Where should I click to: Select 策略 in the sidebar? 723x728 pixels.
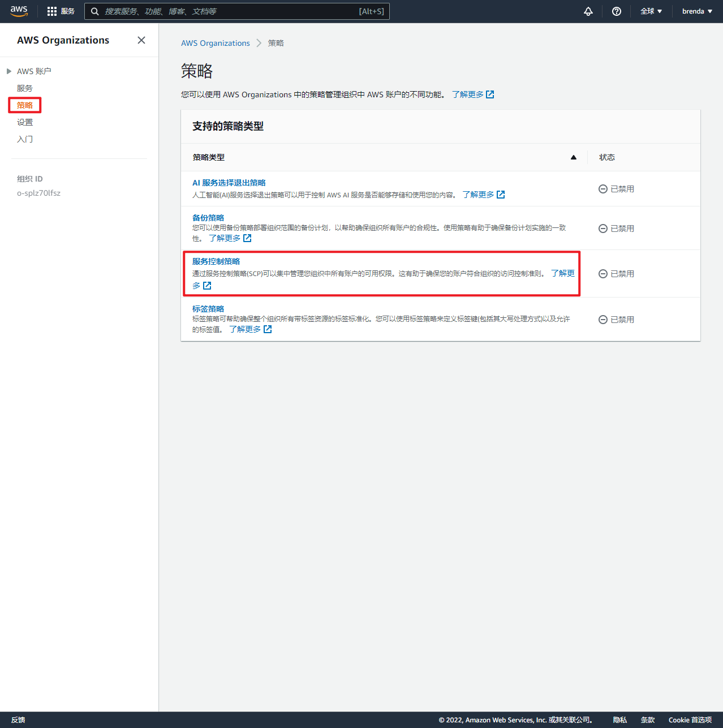point(25,105)
